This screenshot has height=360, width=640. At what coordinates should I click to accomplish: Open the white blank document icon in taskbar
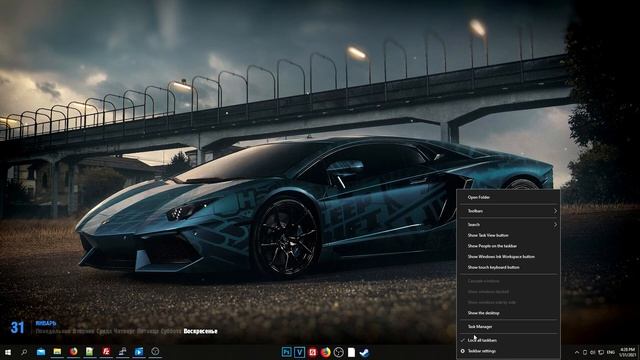pos(351,352)
